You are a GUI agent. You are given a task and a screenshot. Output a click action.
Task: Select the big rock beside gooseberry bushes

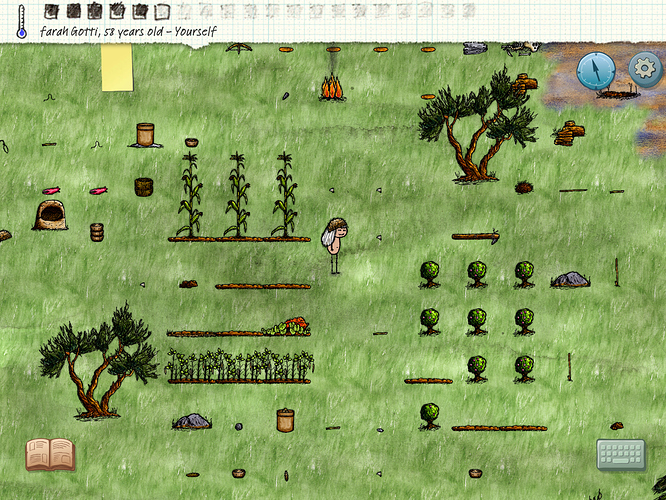coord(570,280)
